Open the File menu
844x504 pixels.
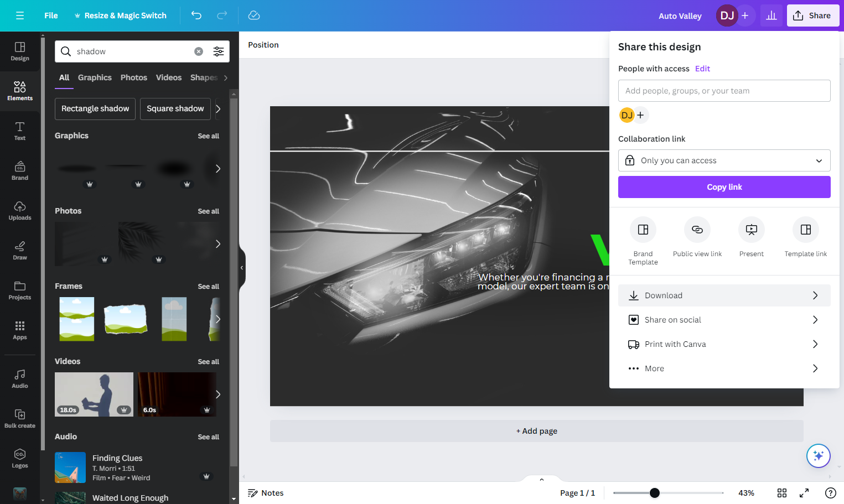(x=51, y=15)
